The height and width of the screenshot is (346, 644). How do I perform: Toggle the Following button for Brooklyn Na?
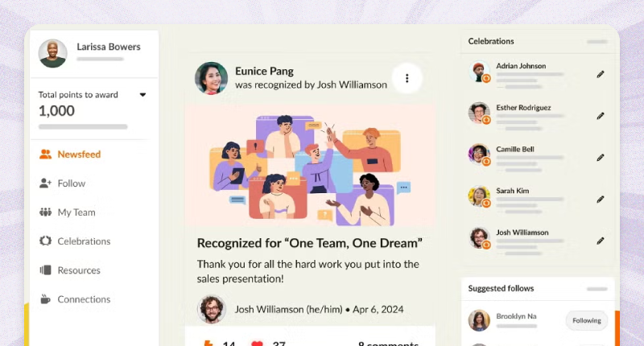(587, 320)
